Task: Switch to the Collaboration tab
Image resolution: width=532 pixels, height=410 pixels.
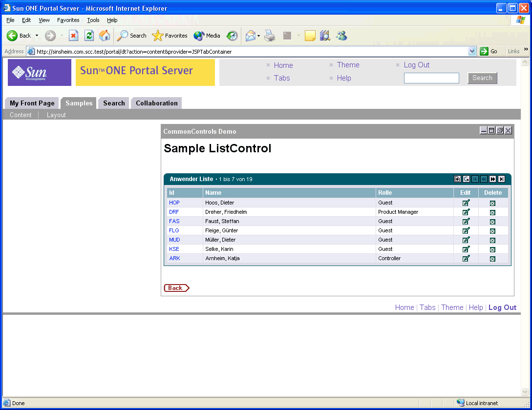Action: tap(157, 103)
